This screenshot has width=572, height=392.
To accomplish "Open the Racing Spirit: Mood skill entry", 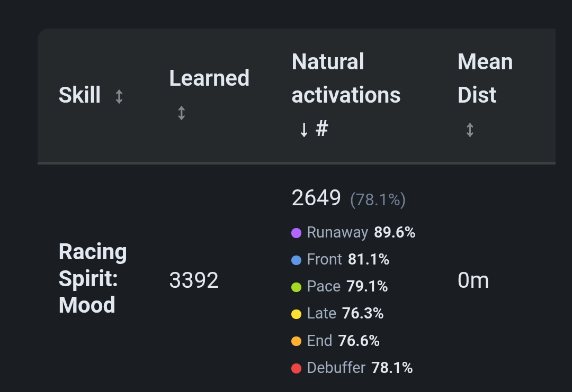I will tap(93, 278).
